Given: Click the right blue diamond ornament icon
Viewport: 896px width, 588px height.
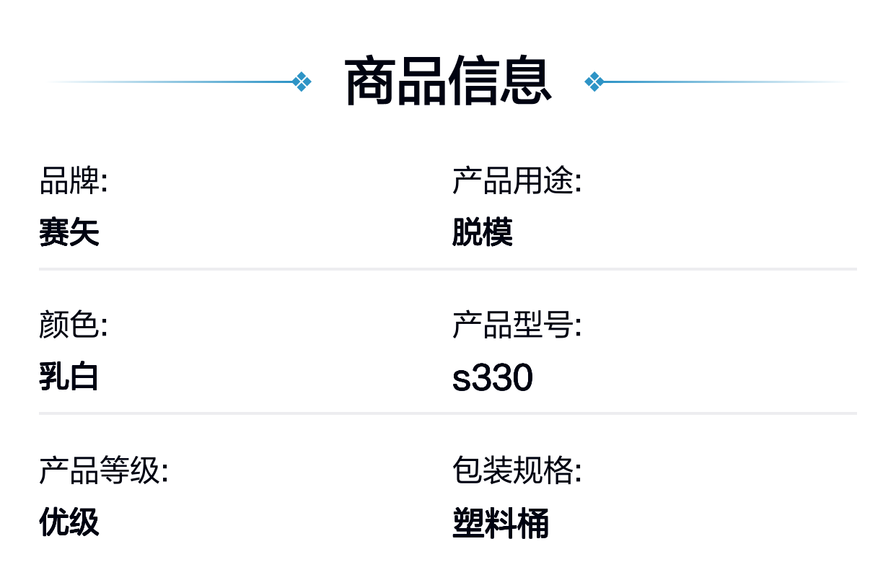Looking at the screenshot, I should (594, 82).
